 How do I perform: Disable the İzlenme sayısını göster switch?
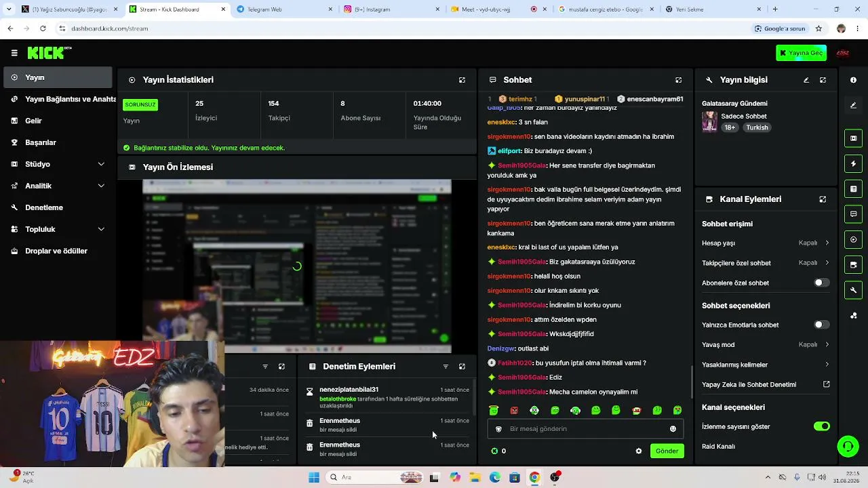(x=821, y=426)
